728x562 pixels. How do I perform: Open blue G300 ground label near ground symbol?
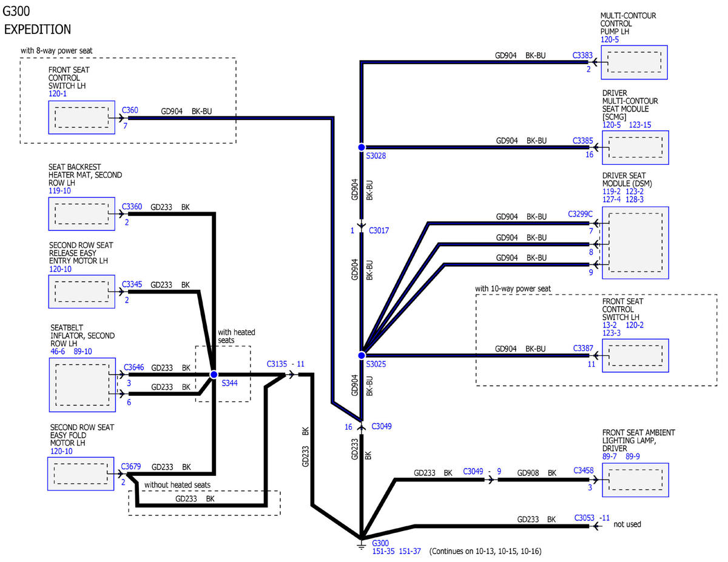click(380, 543)
